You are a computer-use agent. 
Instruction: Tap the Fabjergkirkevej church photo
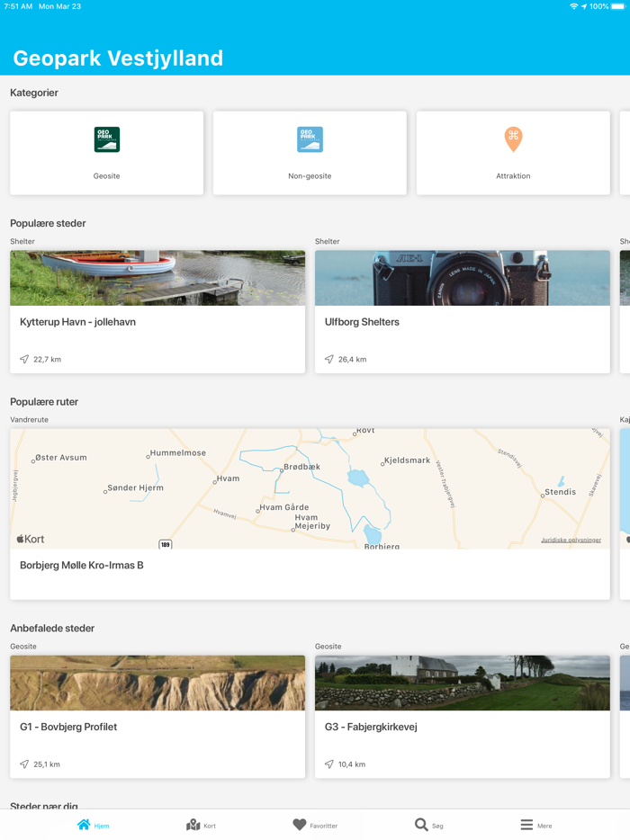coord(463,683)
